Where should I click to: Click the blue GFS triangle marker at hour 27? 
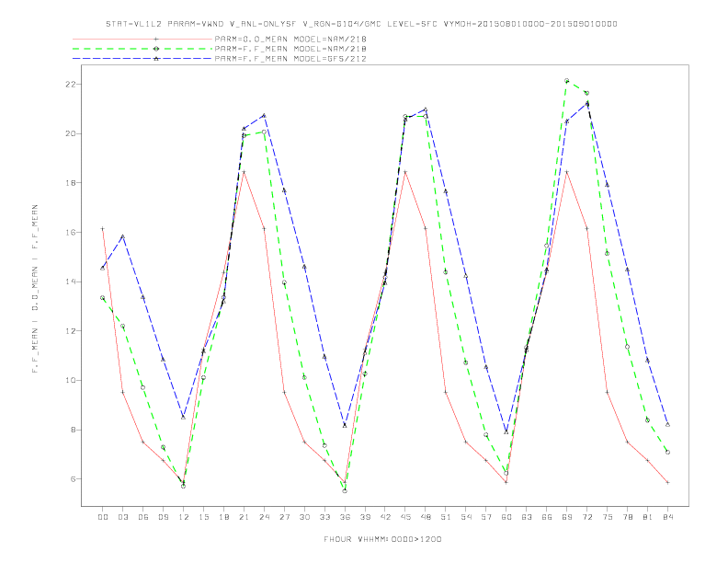pos(284,190)
